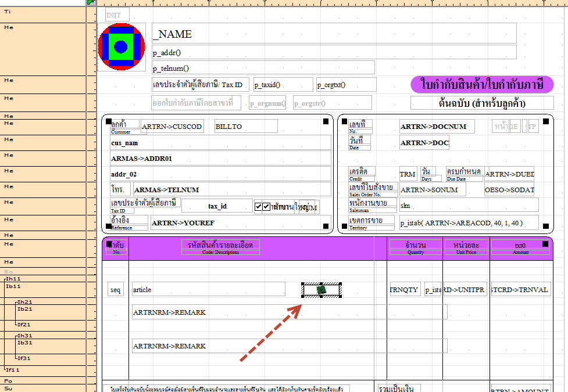Click the green embedded object icon
This screenshot has width=568, height=392.
pyautogui.click(x=321, y=289)
